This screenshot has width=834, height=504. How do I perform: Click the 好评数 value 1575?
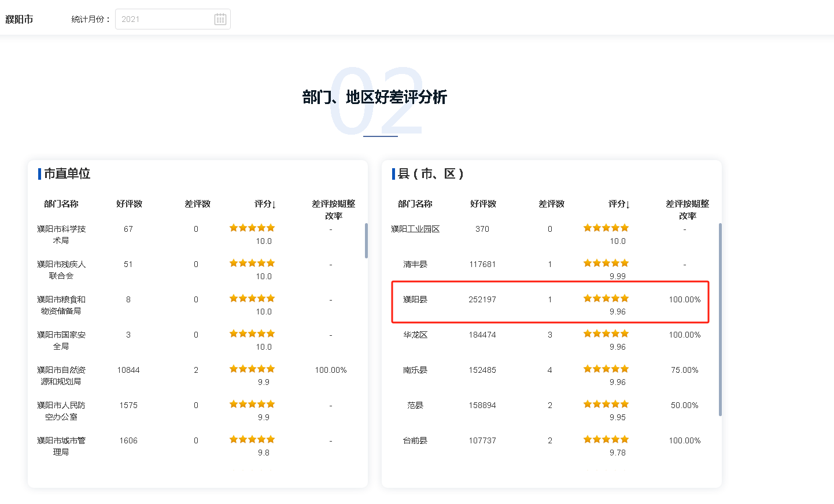pyautogui.click(x=128, y=405)
